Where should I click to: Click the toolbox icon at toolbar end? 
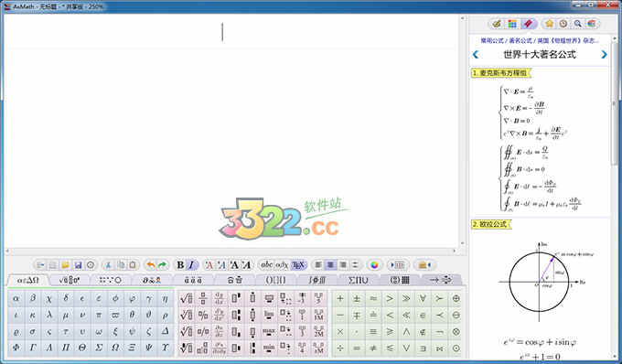click(424, 265)
